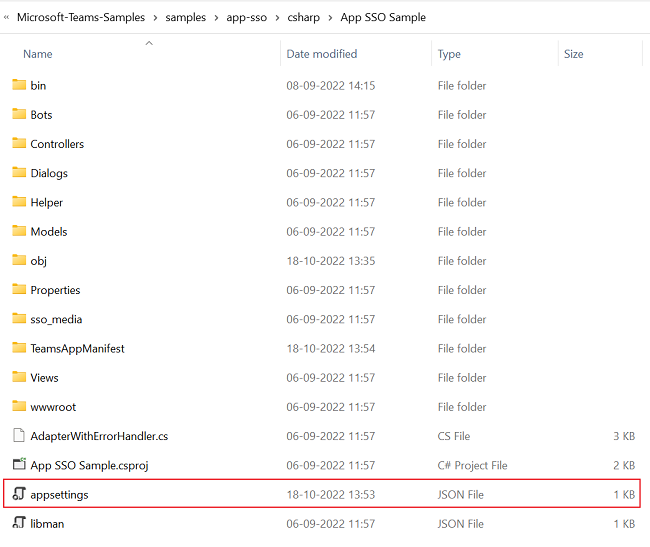
Task: Expand chevron after app-sso breadcrumb
Action: tap(277, 18)
